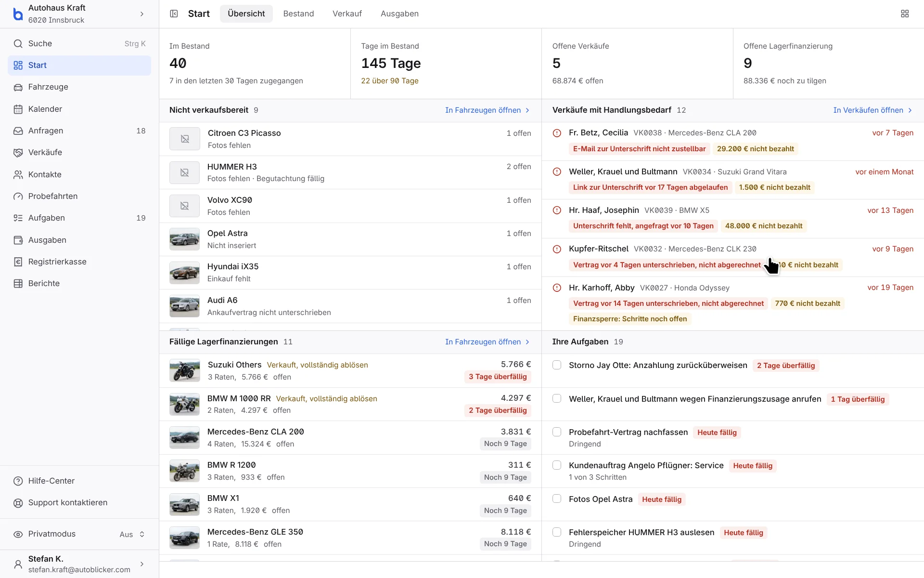Open In Fahrzeugen öffnen link for Nicht verkaufsbereit
Screen dimensions: 924x578
click(488, 110)
